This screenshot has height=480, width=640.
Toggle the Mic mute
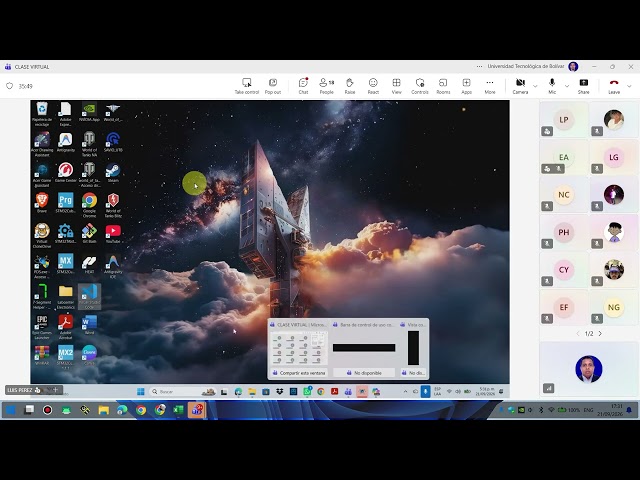[552, 86]
